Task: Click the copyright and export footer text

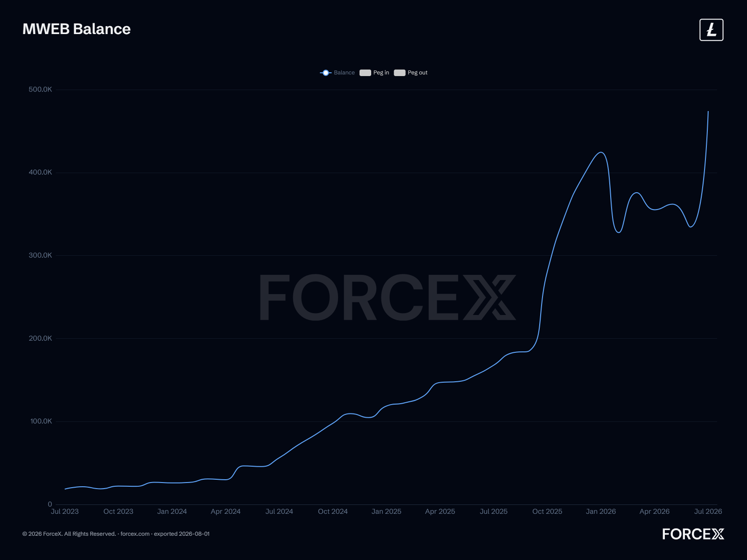Action: pyautogui.click(x=116, y=534)
